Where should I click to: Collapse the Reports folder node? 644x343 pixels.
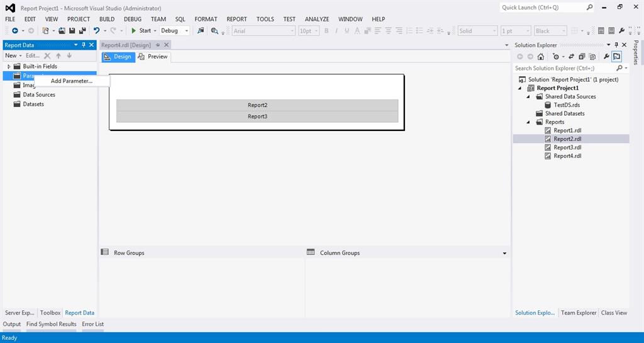click(x=528, y=122)
